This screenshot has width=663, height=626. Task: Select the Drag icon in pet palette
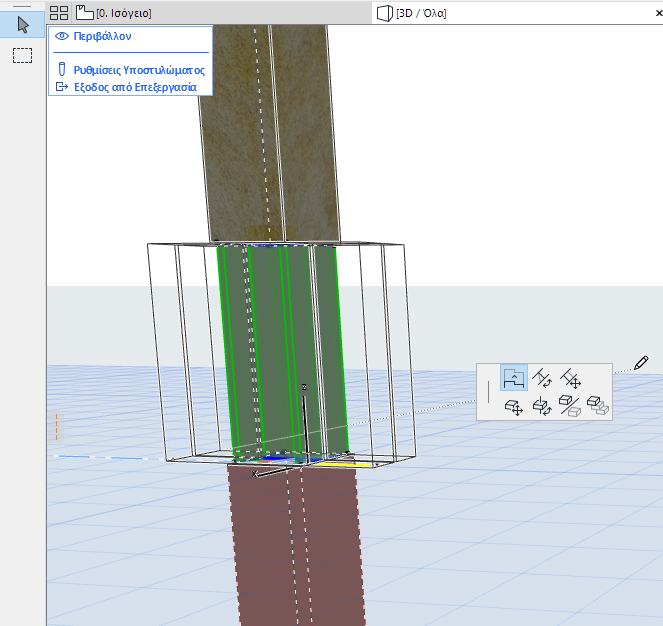coord(514,406)
